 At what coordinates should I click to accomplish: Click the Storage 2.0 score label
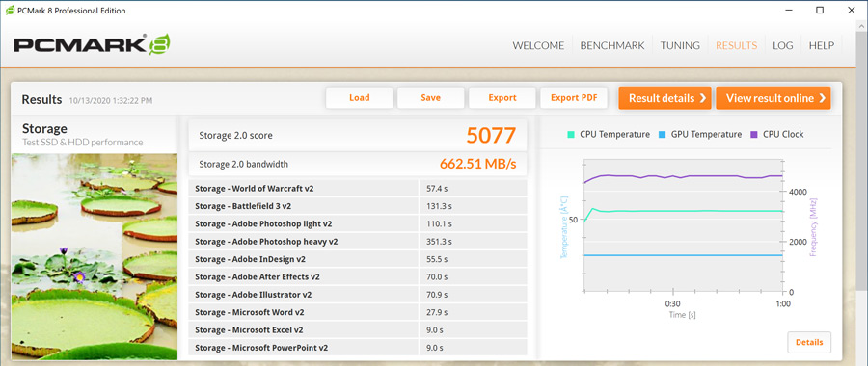click(x=236, y=136)
